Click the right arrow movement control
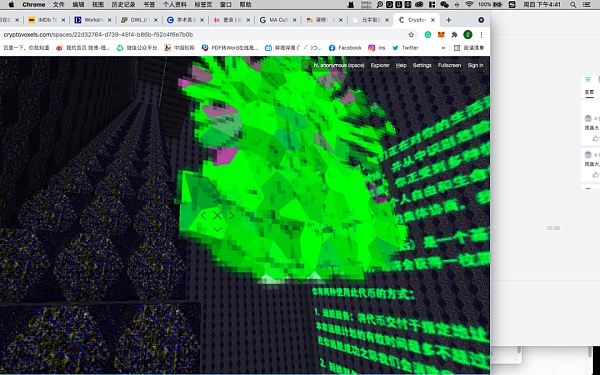This screenshot has height=375, width=600. (232, 215)
